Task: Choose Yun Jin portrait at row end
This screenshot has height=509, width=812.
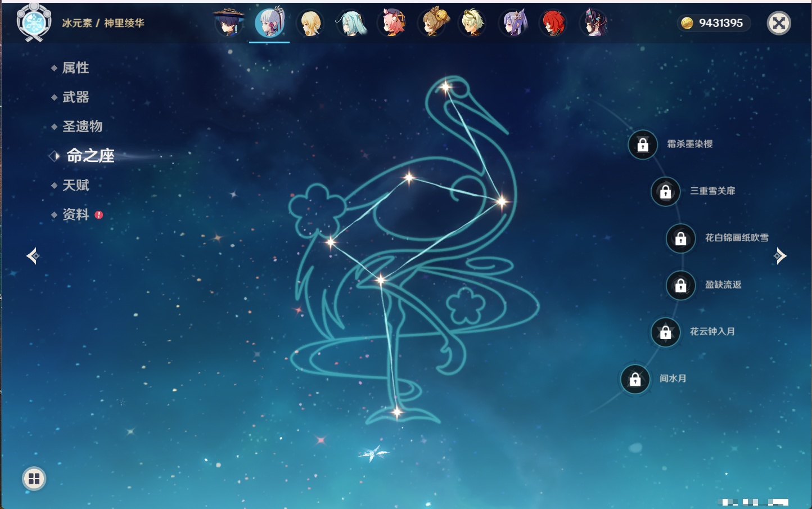Action: click(x=594, y=24)
